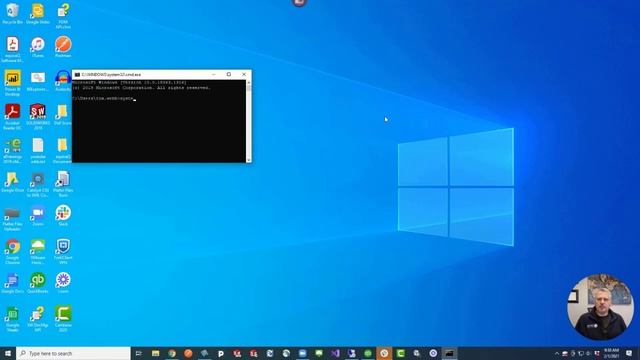Viewport: 640px width, 360px height.
Task: Launch Loom from the desktop
Action: pyautogui.click(x=63, y=283)
